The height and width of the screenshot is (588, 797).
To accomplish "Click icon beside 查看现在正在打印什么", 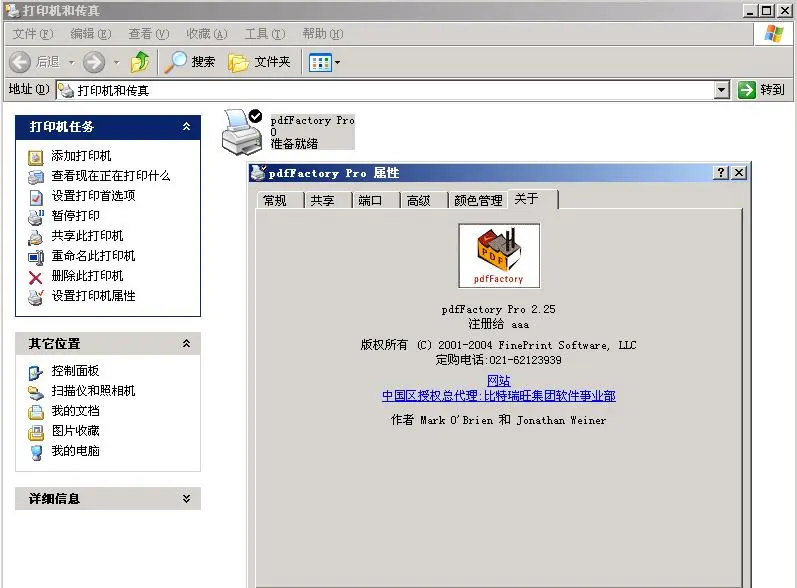I will tap(35, 177).
